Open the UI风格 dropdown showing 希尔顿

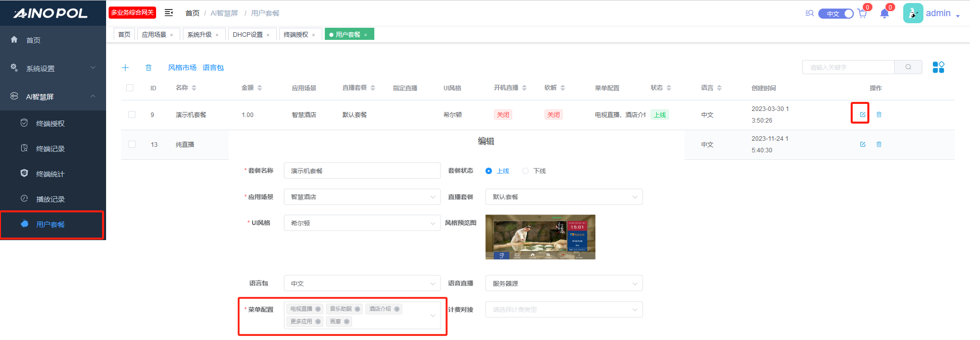coord(362,223)
